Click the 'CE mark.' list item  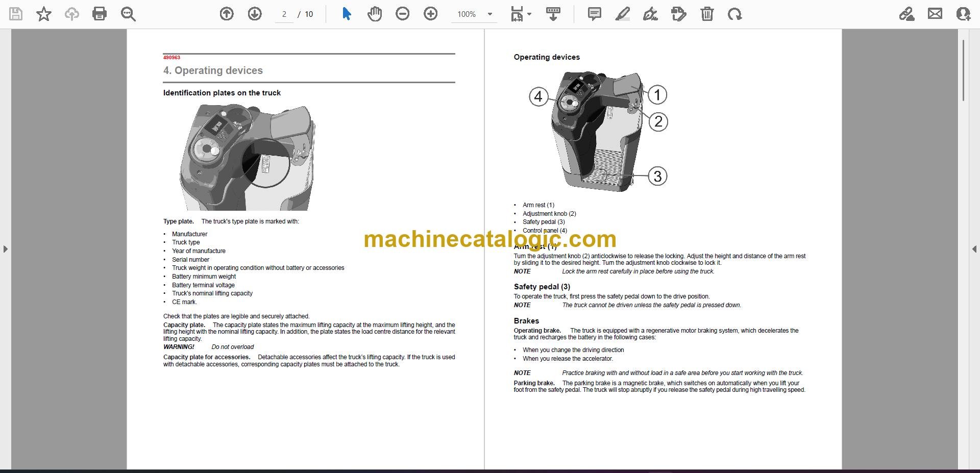184,302
